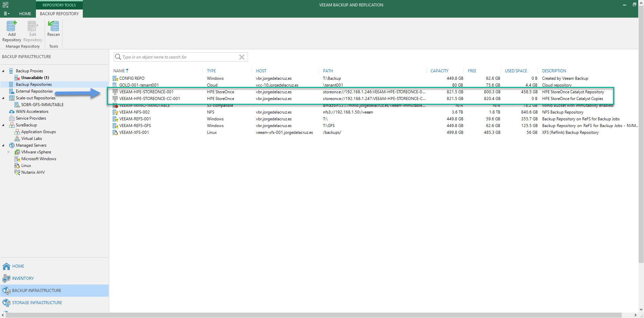
Task: Click the Add Repository icon
Action: click(11, 26)
